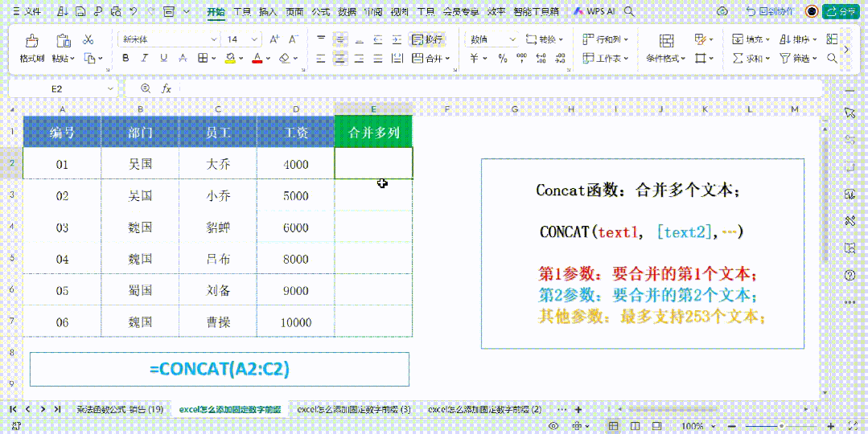Click the Save icon in quick toolbar
Screen dimensions: 868x434
click(x=80, y=11)
